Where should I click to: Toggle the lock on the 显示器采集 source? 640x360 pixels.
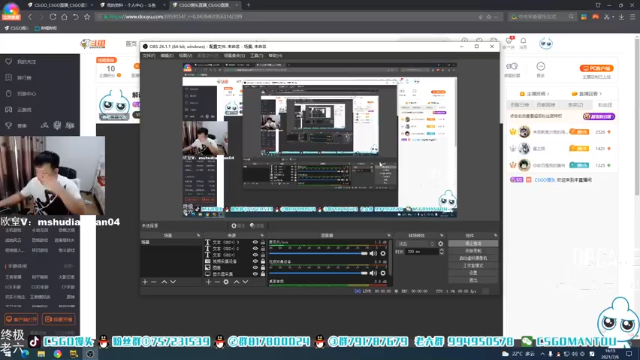coord(263,274)
